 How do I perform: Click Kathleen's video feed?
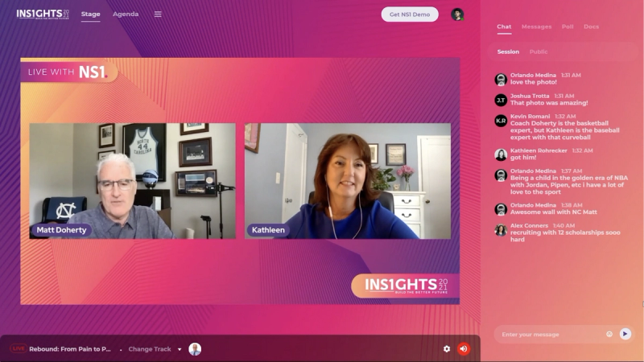348,181
